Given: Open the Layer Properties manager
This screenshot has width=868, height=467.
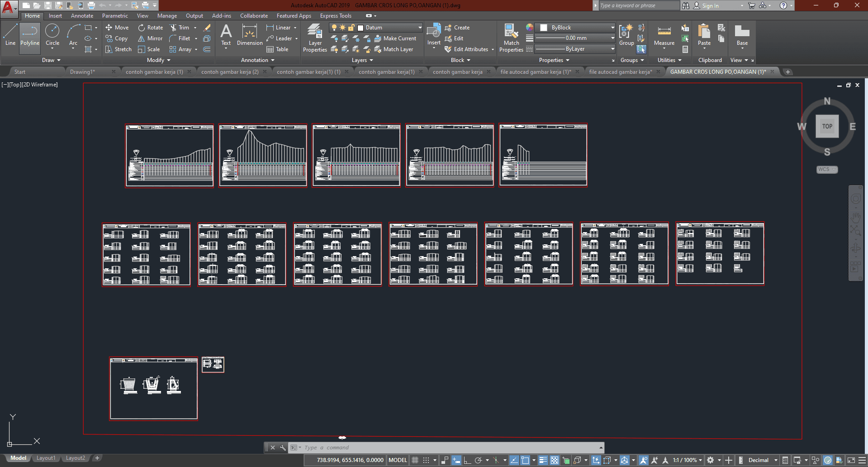Looking at the screenshot, I should click(315, 38).
